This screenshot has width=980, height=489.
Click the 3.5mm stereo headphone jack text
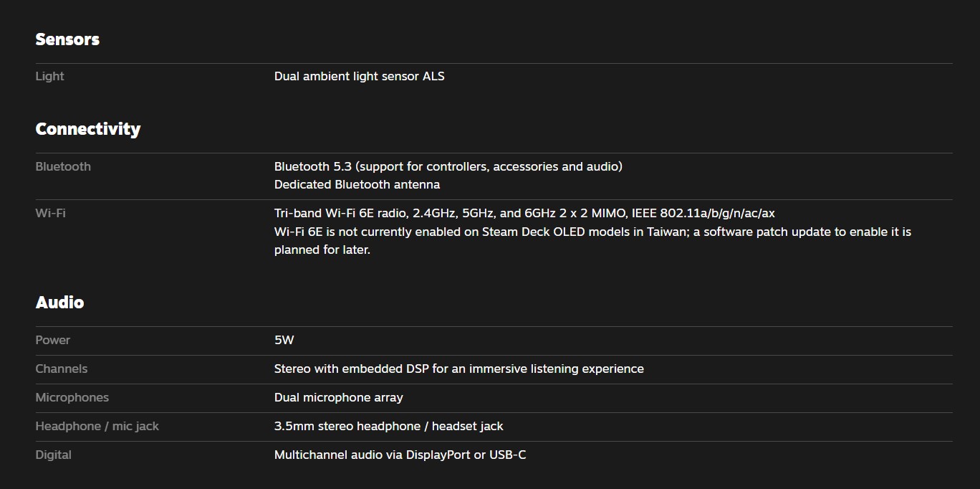click(x=388, y=426)
